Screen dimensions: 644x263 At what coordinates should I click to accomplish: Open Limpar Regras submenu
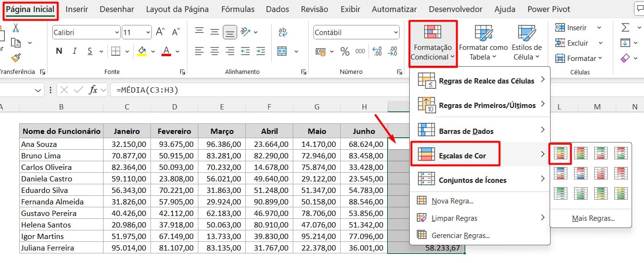481,218
